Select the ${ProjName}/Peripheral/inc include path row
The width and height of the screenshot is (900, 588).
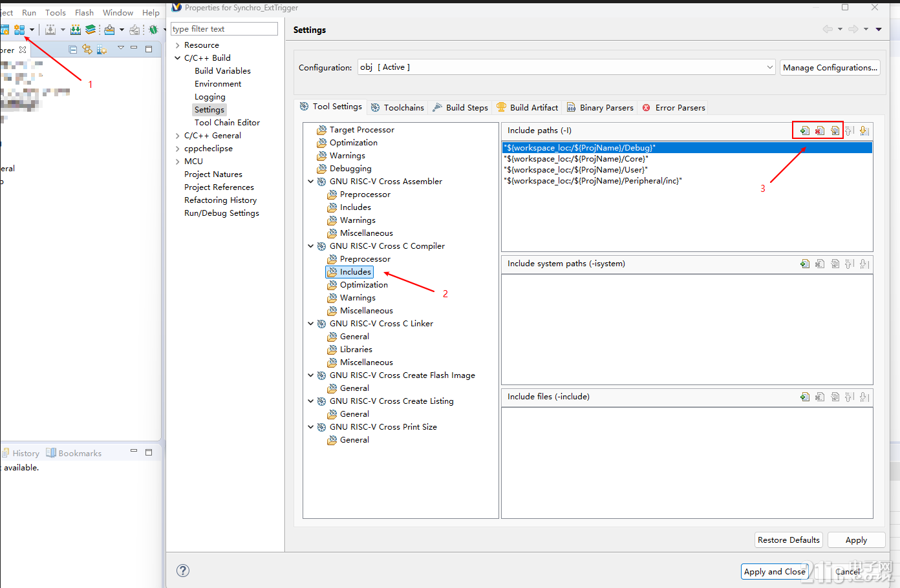point(687,181)
